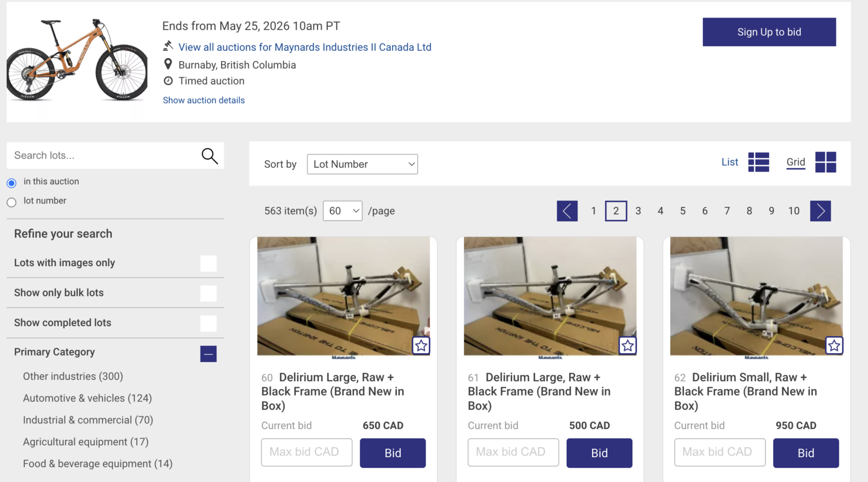868x482 pixels.
Task: Open lot 61 frame photo
Action: (x=550, y=296)
